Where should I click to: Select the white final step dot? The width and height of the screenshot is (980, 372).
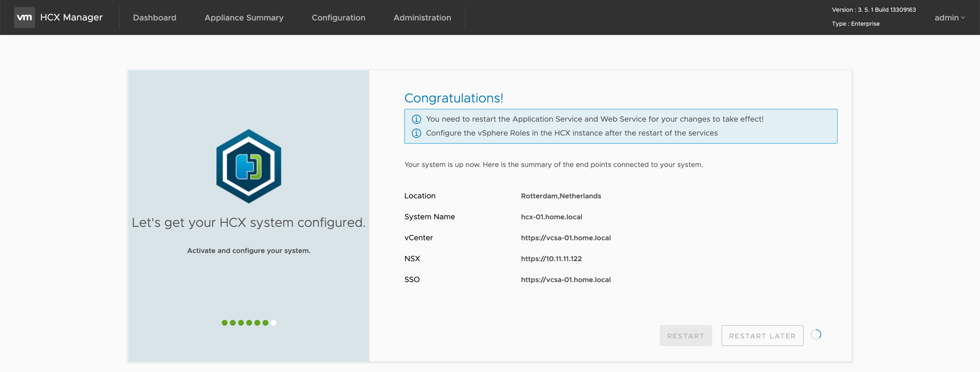[x=274, y=323]
